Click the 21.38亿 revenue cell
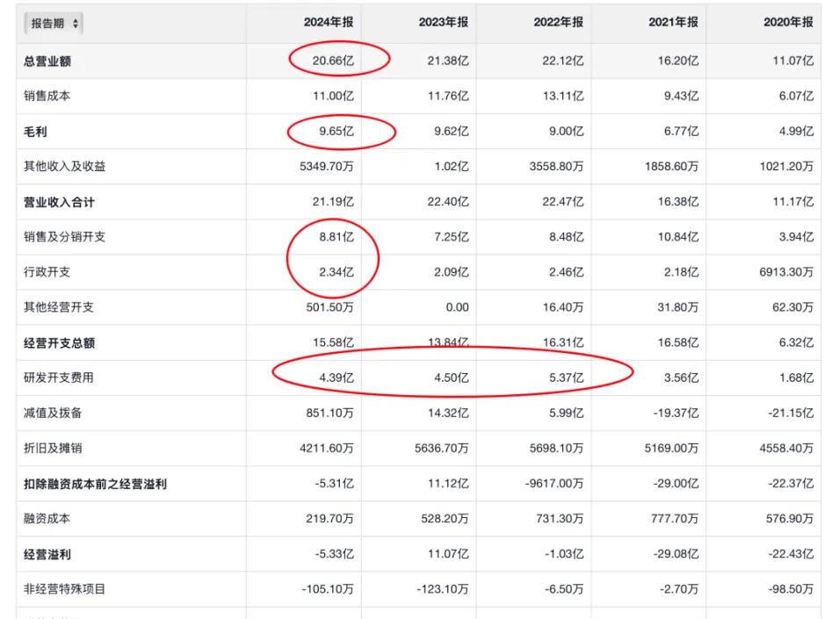The image size is (840, 619). (448, 61)
